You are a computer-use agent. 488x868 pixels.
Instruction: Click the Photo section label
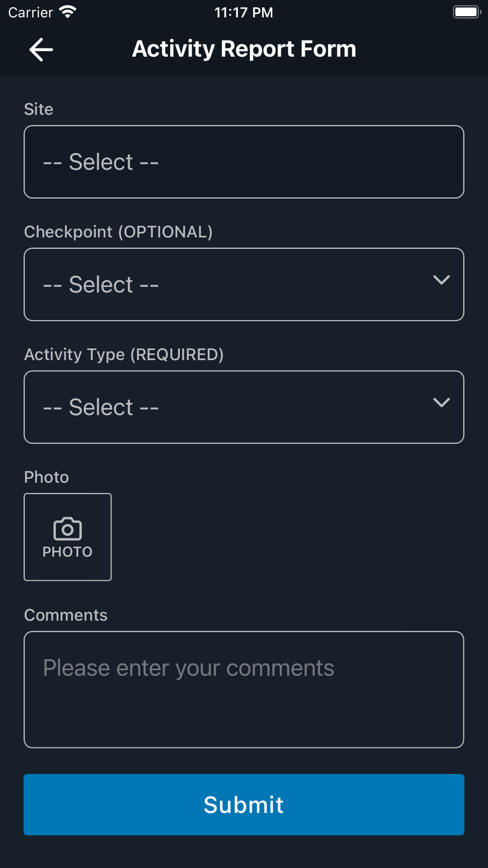46,477
